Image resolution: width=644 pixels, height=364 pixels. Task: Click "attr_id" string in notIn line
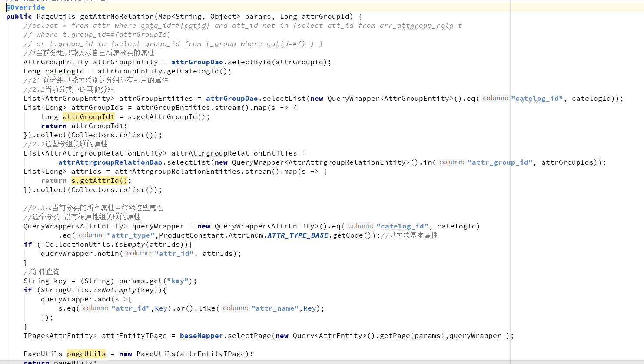point(174,253)
